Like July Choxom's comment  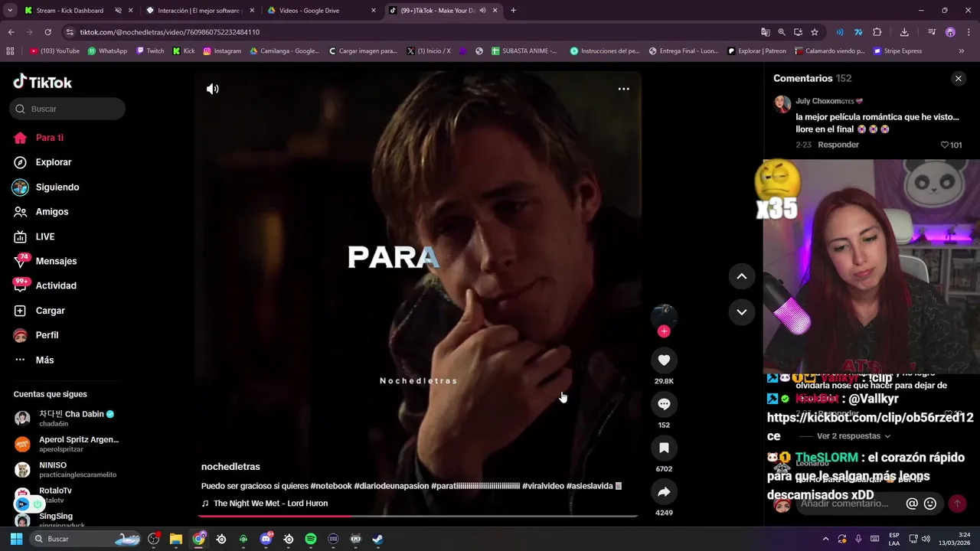click(x=951, y=145)
